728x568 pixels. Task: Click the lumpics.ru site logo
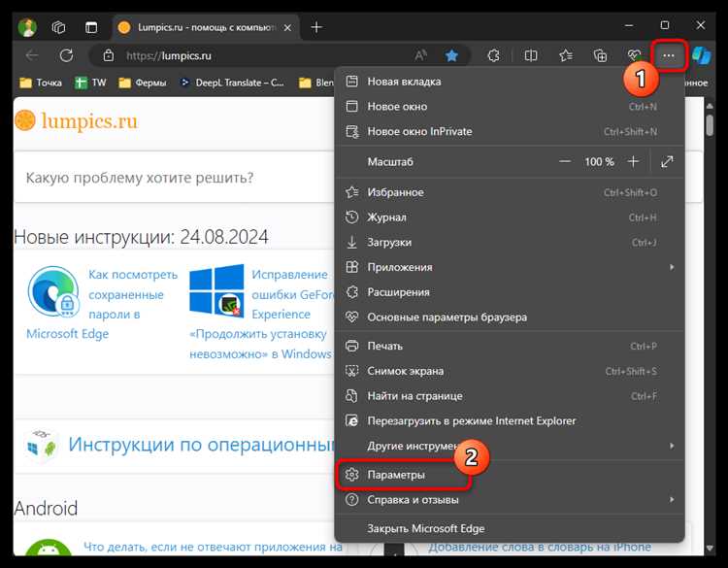tap(76, 120)
